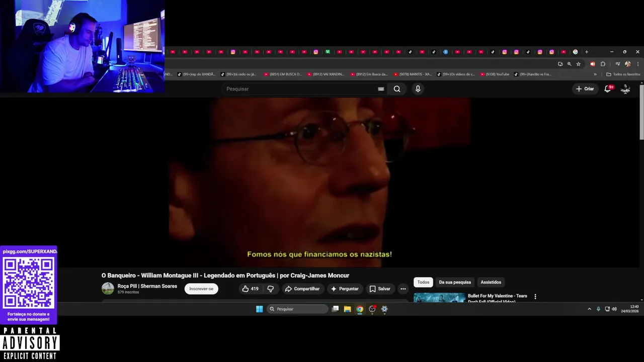
Task: Open the network tray icon
Action: [x=607, y=309]
